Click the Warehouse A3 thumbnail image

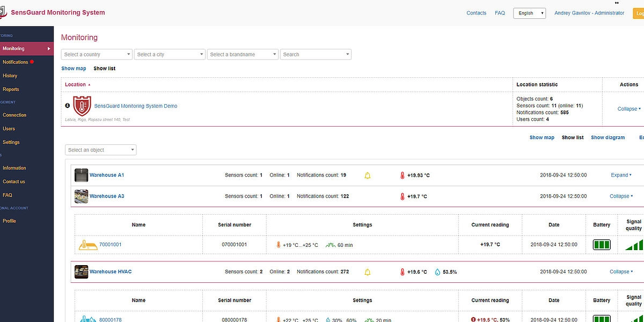[81, 196]
